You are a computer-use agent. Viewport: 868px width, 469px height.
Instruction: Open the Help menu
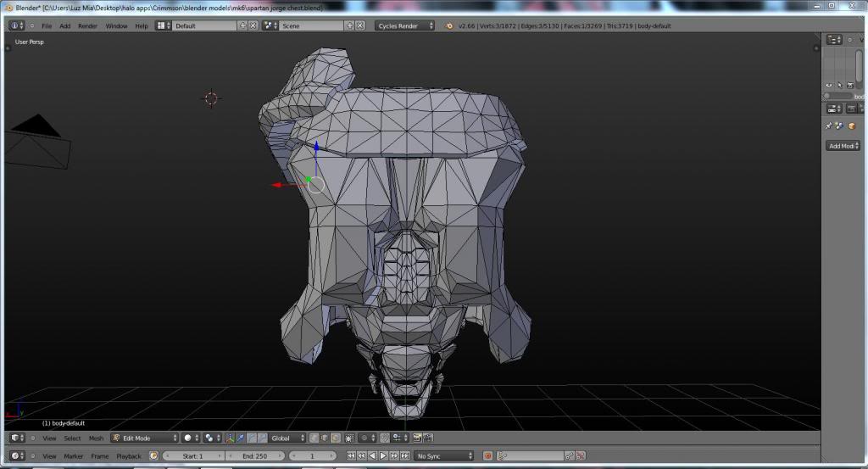142,26
